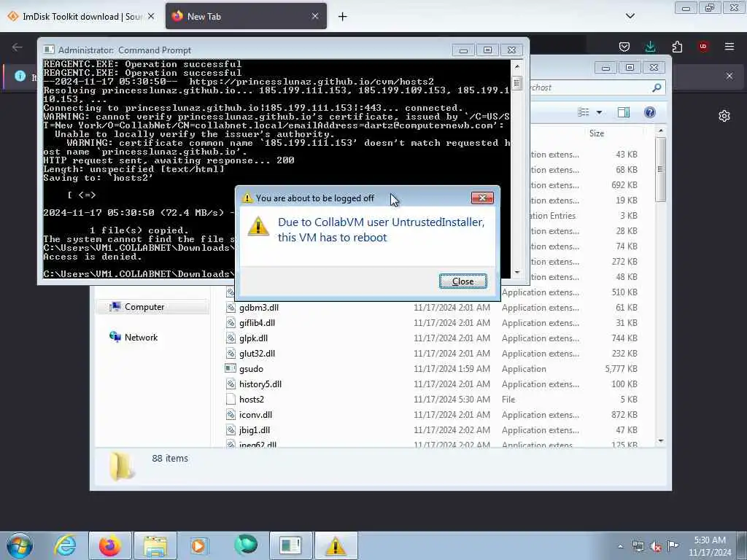Click the taskbar clock showing 5:30 AM
This screenshot has width=747, height=560.
click(709, 546)
